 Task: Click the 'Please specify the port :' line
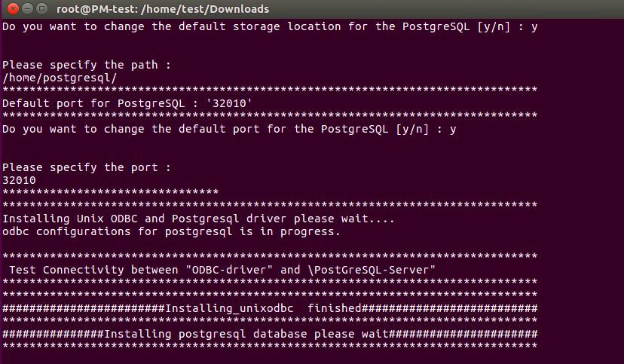(87, 167)
